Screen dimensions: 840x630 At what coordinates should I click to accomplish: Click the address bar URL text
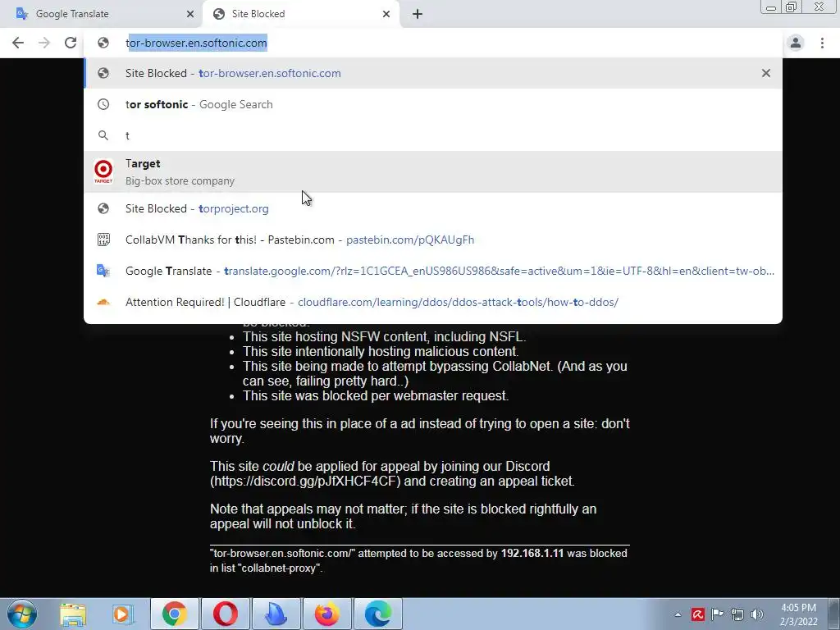(196, 43)
